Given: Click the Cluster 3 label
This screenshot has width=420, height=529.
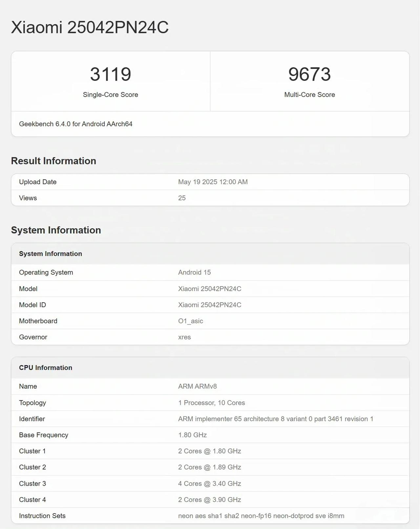Looking at the screenshot, I should 32,483.
